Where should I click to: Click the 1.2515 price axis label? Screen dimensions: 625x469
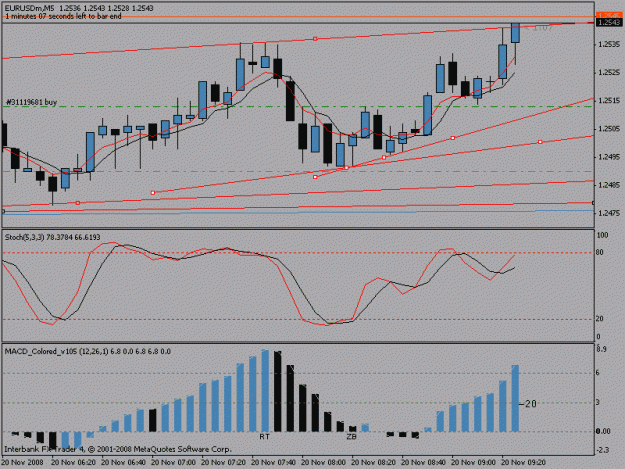(x=609, y=101)
